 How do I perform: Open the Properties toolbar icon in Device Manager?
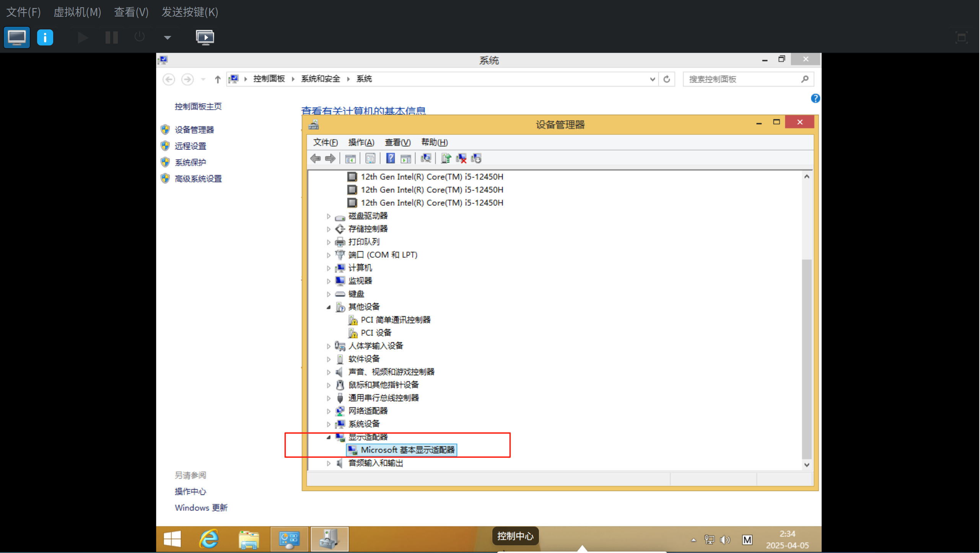pos(370,158)
